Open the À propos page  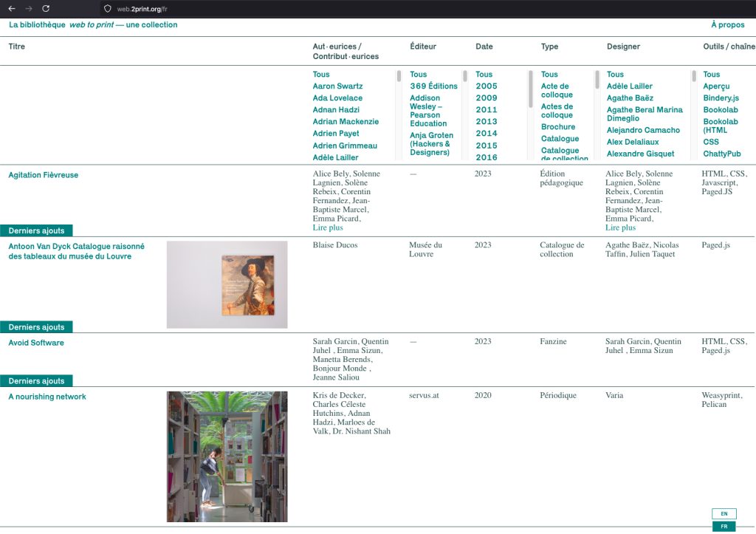[x=727, y=25]
